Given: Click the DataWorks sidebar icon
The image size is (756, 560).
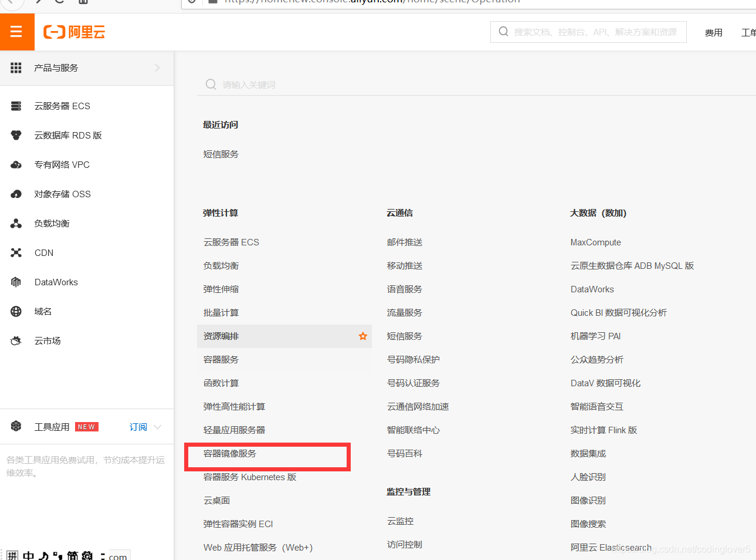Looking at the screenshot, I should click(x=16, y=282).
